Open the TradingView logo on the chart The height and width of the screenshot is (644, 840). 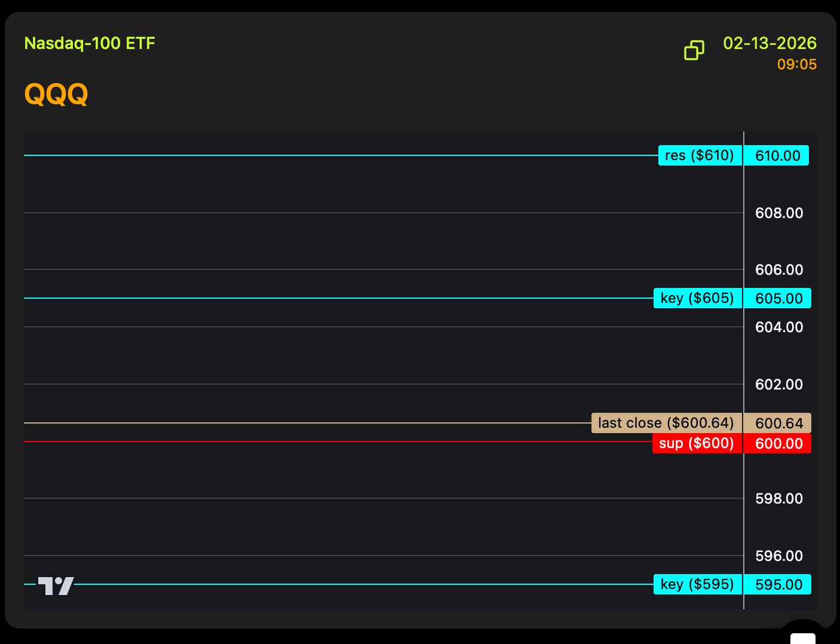pyautogui.click(x=56, y=585)
